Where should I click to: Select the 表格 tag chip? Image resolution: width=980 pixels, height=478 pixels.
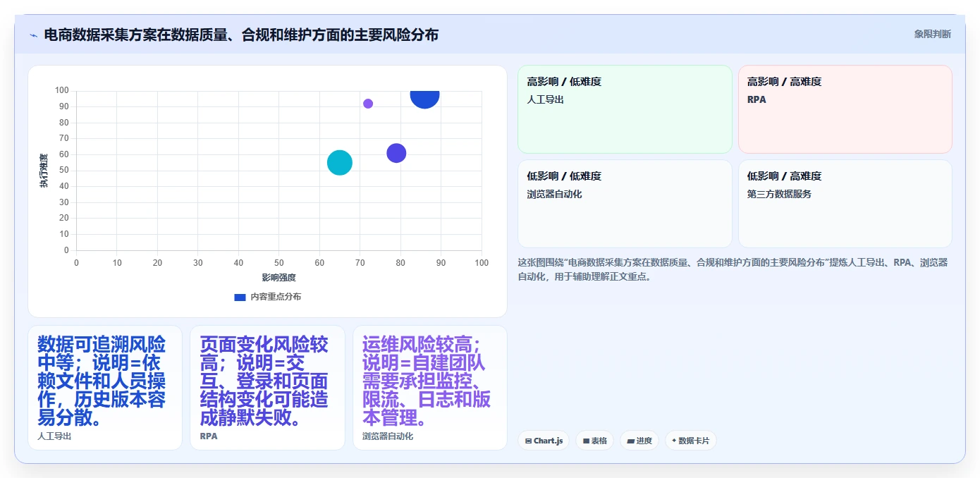coord(594,441)
